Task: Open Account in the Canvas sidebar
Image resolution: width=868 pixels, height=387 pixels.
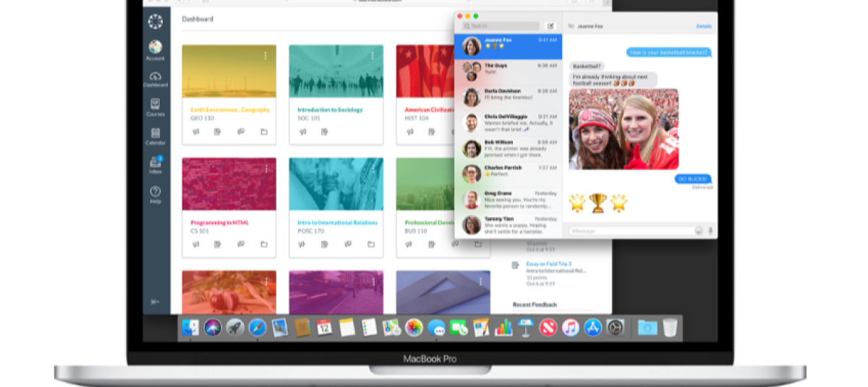Action: 155,49
